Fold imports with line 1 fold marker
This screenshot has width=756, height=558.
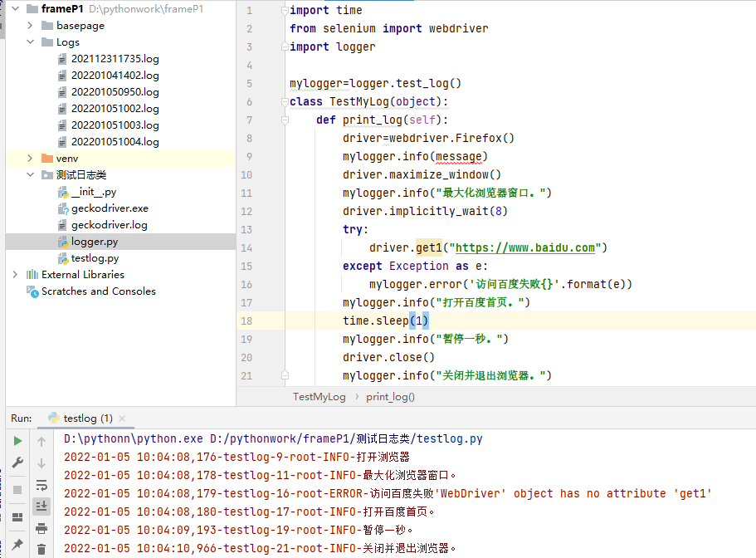(x=285, y=10)
